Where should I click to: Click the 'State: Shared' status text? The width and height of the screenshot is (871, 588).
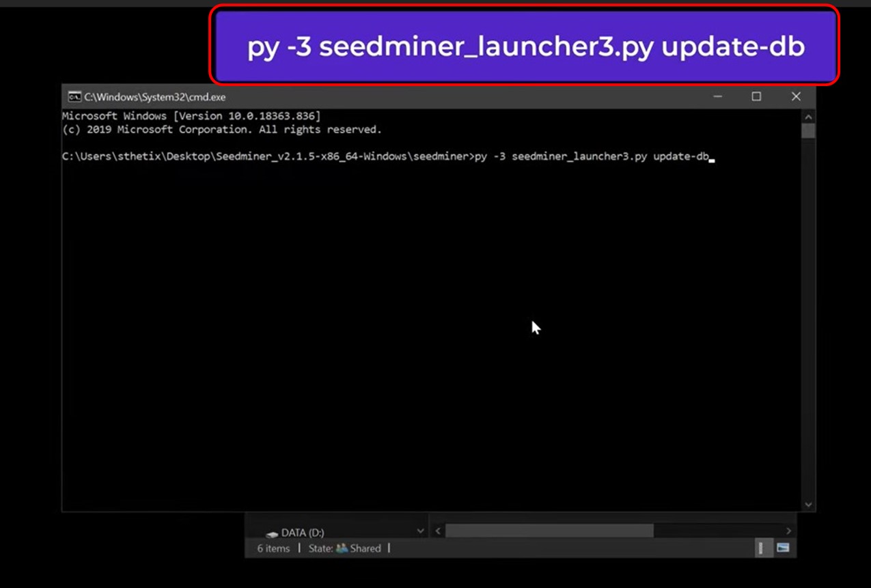click(x=345, y=548)
